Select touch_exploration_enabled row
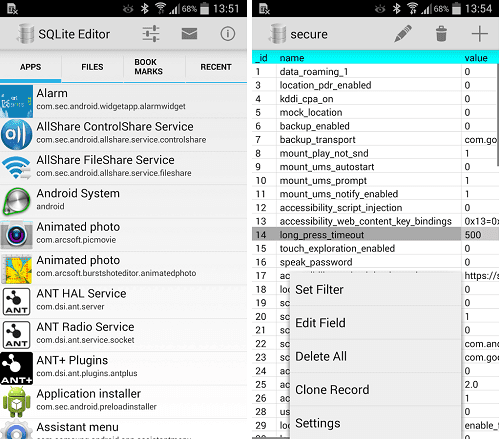 pos(375,248)
